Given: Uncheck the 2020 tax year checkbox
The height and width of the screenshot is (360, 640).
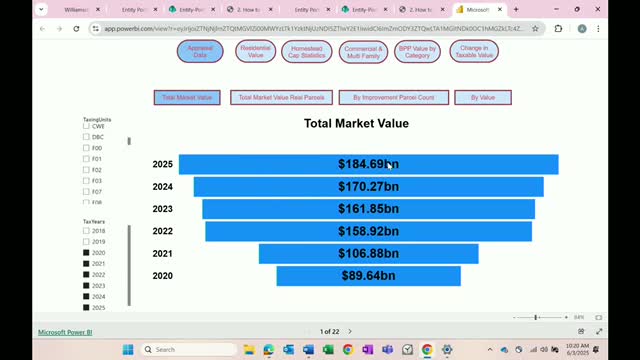Looking at the screenshot, I should coord(86,253).
